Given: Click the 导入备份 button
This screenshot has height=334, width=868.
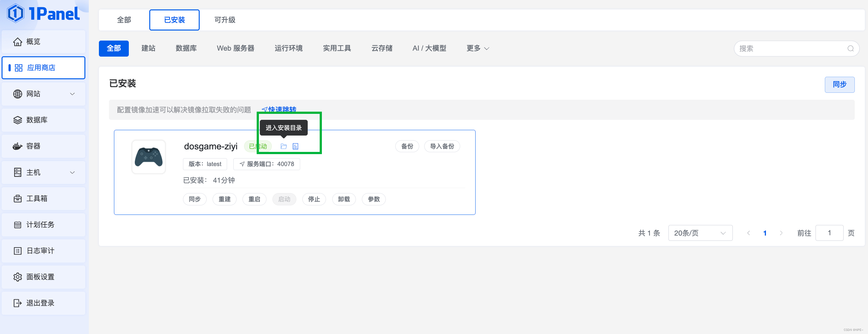Looking at the screenshot, I should point(442,146).
